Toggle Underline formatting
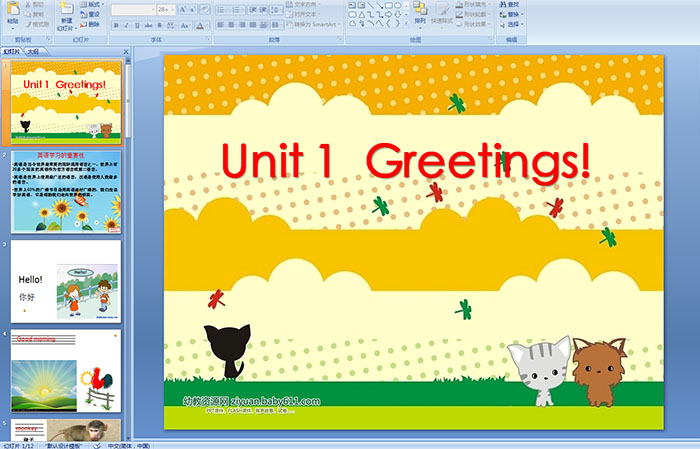 (x=137, y=25)
